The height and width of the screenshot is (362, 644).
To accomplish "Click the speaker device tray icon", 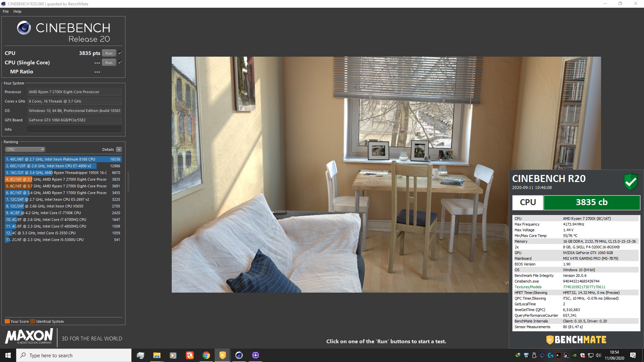I will [567, 355].
